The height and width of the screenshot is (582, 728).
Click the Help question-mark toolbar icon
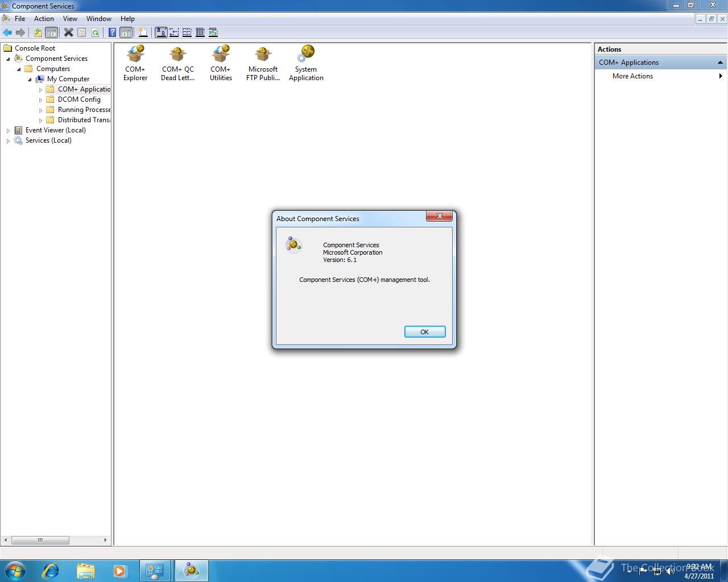pyautogui.click(x=112, y=32)
